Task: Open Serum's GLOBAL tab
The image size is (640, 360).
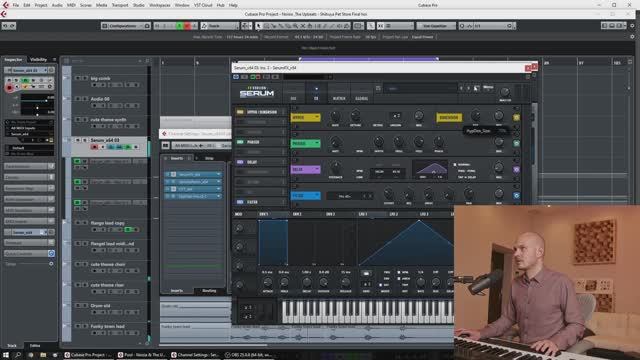Action: tap(362, 98)
